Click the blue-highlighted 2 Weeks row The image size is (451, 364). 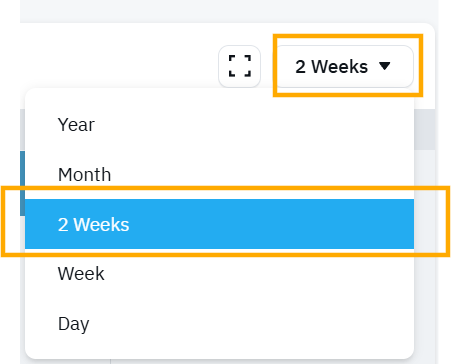(219, 224)
